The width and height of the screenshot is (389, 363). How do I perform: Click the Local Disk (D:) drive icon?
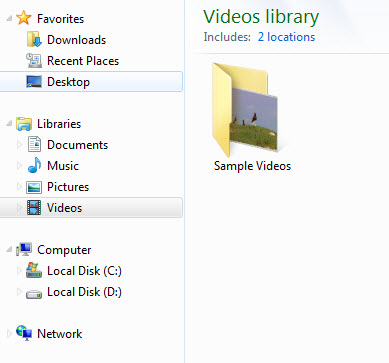(x=34, y=294)
